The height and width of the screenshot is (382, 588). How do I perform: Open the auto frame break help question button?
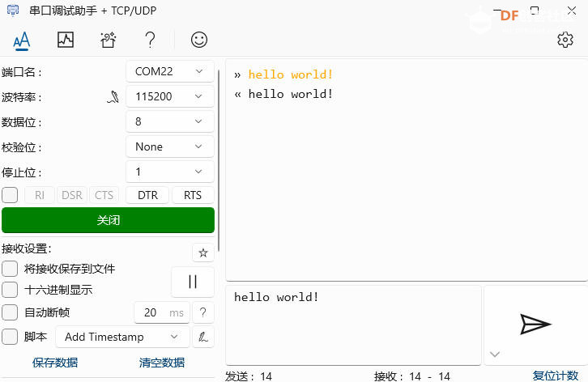coord(203,312)
